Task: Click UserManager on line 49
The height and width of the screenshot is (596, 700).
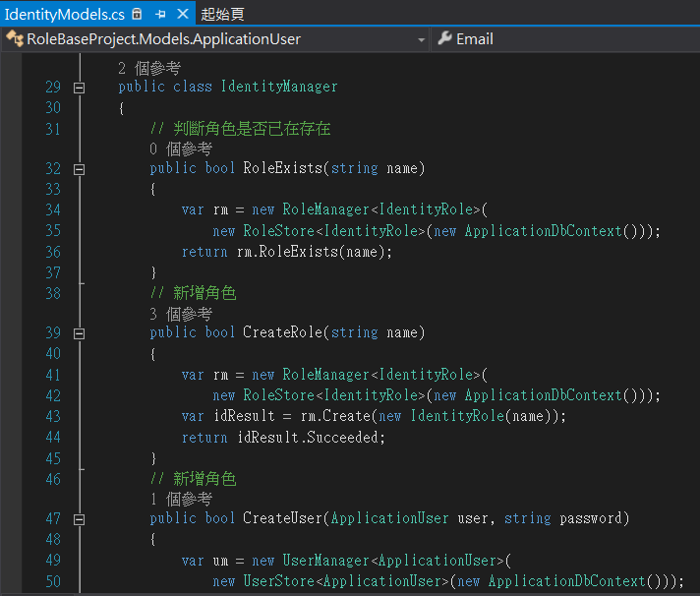Action: pyautogui.click(x=325, y=561)
